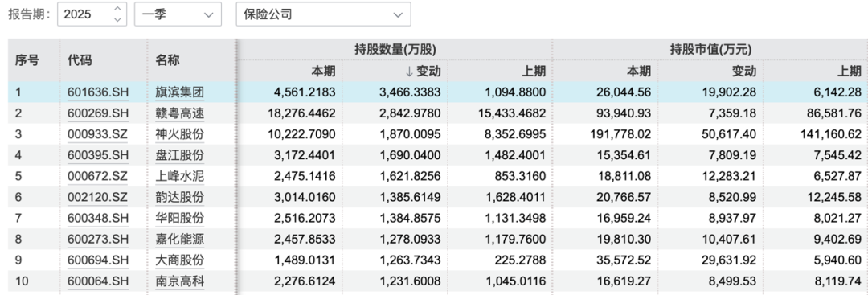Open stock name 神火股份
The width and height of the screenshot is (868, 295).
click(x=179, y=134)
